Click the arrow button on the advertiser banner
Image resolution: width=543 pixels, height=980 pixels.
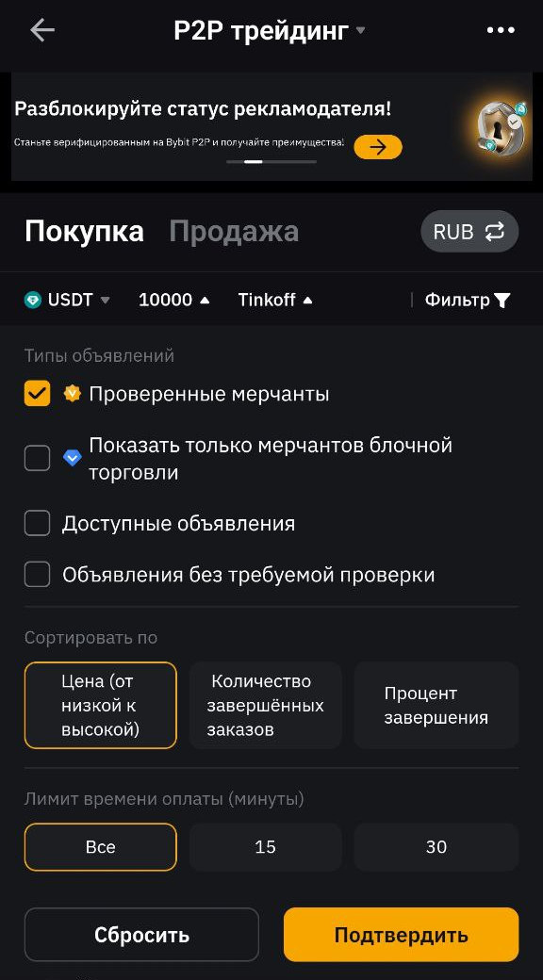[377, 147]
